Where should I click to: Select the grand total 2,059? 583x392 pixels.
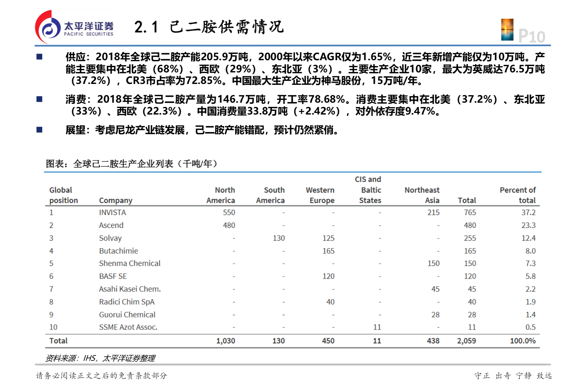click(467, 341)
